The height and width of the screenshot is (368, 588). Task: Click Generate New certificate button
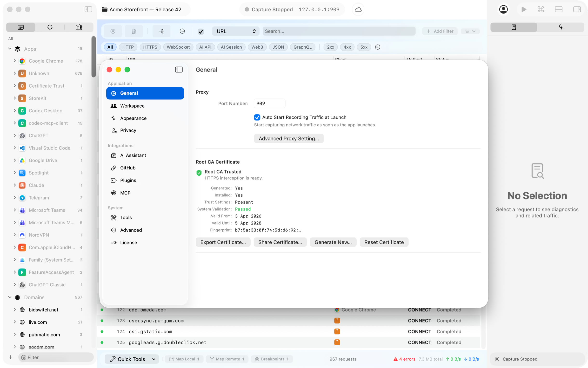pyautogui.click(x=333, y=242)
